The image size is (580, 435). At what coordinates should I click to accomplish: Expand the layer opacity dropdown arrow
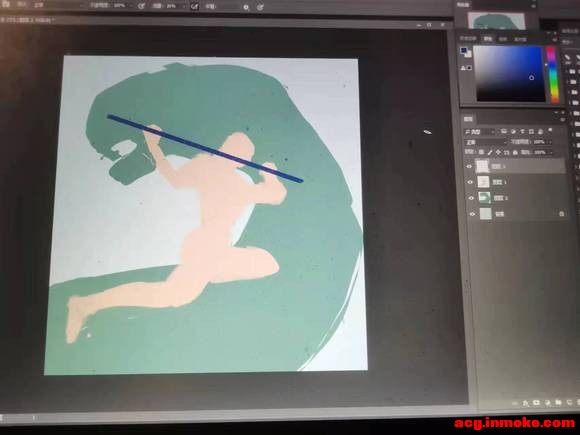(x=550, y=142)
